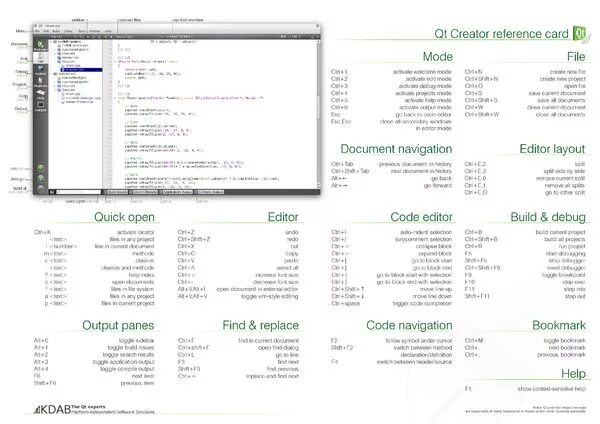Toggle sidebar using the bottom-left status icon
The height and width of the screenshot is (424, 600).
[52, 192]
